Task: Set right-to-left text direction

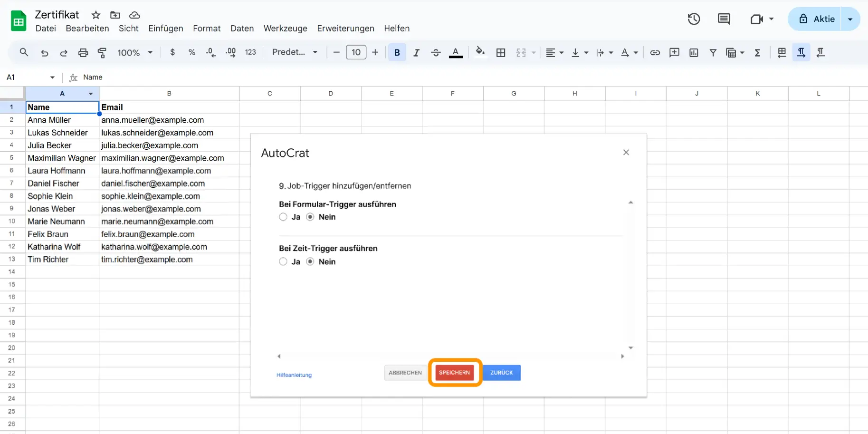Action: (820, 53)
